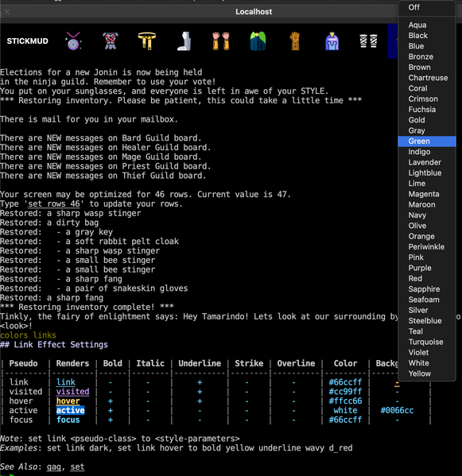Select White menu item

click(x=427, y=363)
